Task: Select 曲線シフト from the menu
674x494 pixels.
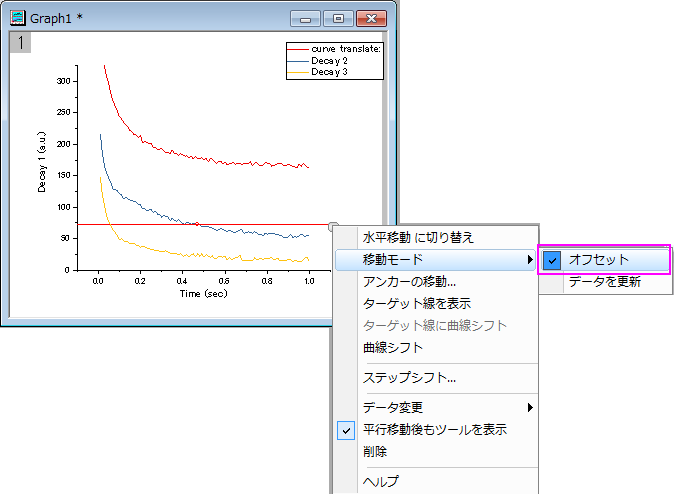Action: point(393,347)
